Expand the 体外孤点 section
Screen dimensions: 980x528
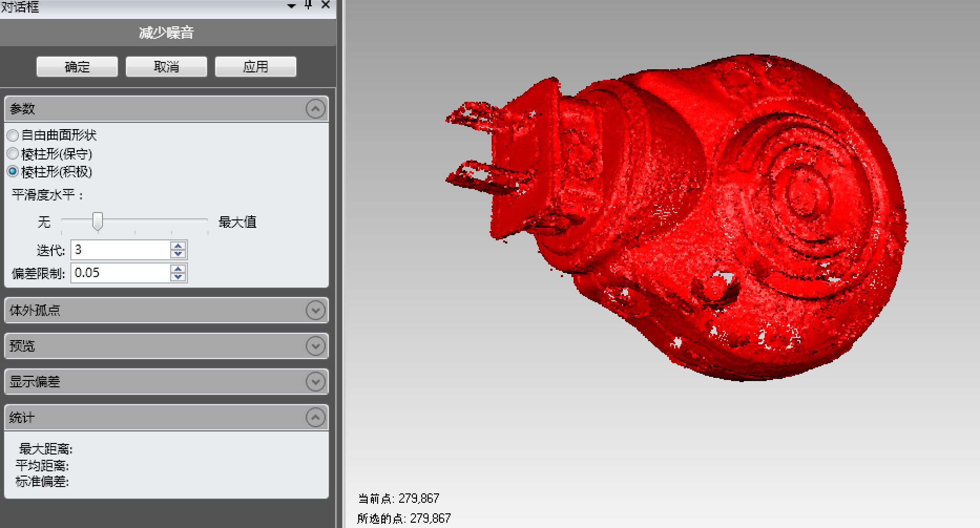coord(315,310)
